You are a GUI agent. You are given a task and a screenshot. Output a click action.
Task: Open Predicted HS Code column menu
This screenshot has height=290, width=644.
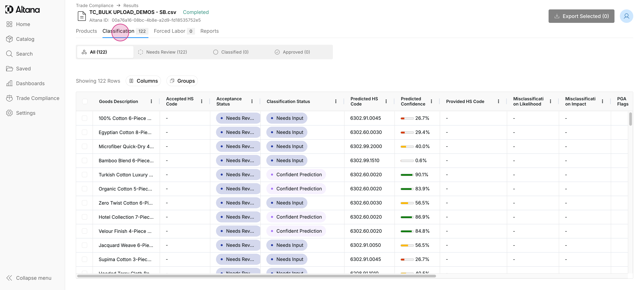tap(386, 101)
